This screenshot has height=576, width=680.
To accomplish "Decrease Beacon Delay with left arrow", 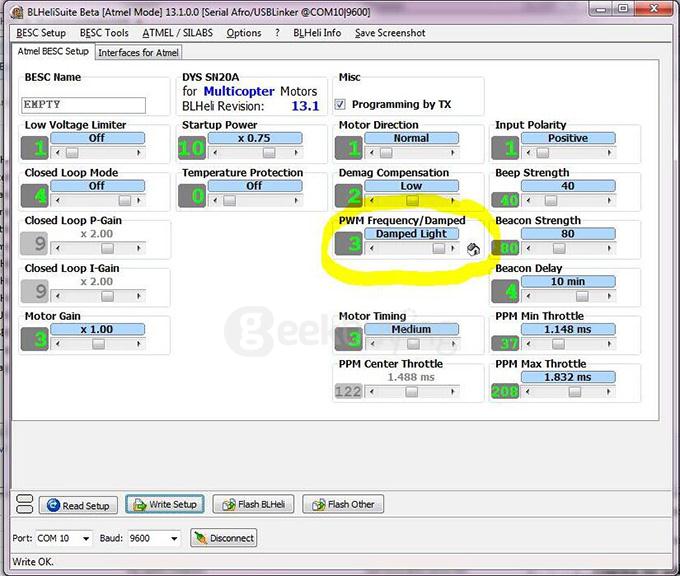I will 528,296.
